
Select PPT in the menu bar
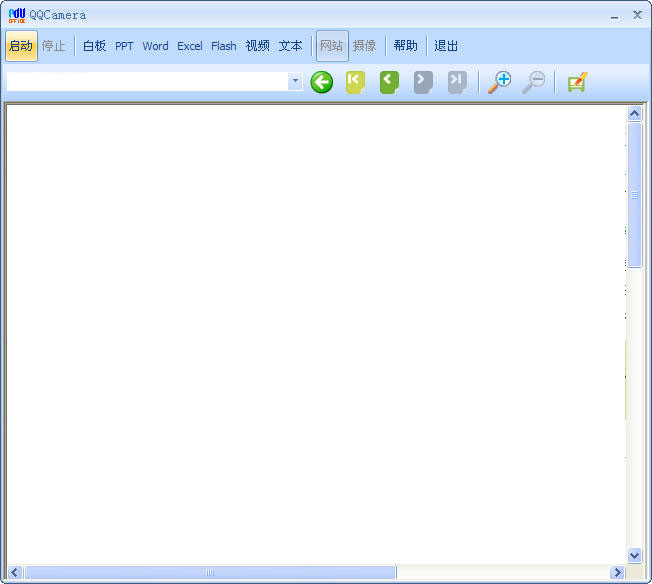[124, 46]
